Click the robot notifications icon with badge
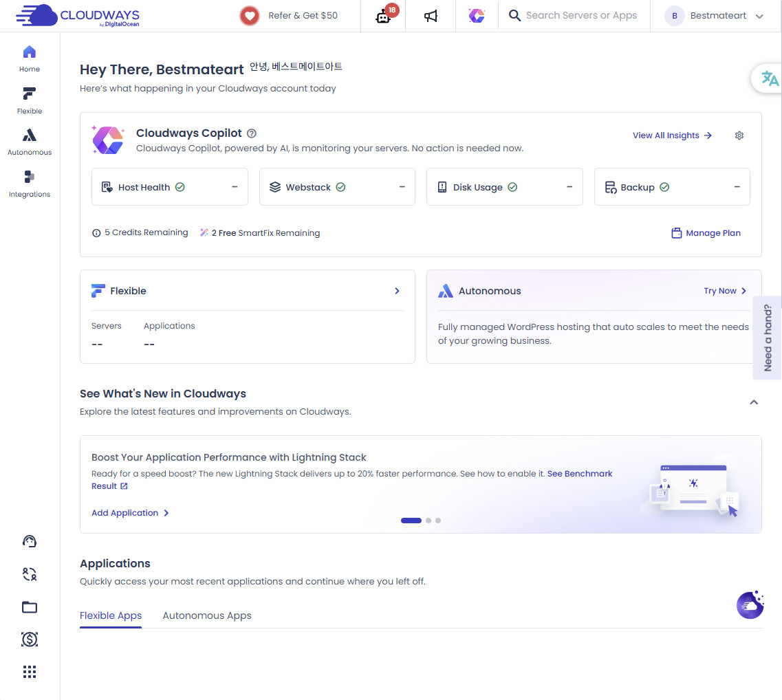The height and width of the screenshot is (700, 782). (384, 16)
